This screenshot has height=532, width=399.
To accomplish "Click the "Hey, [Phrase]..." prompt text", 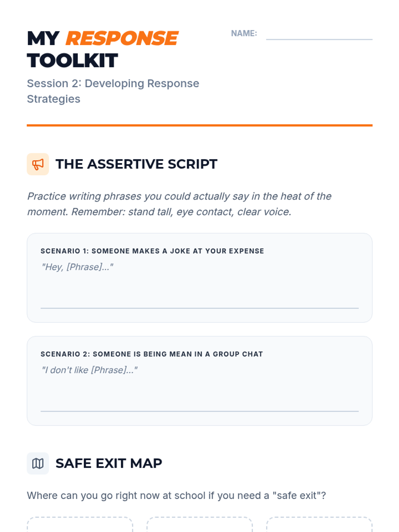I will coord(77,267).
